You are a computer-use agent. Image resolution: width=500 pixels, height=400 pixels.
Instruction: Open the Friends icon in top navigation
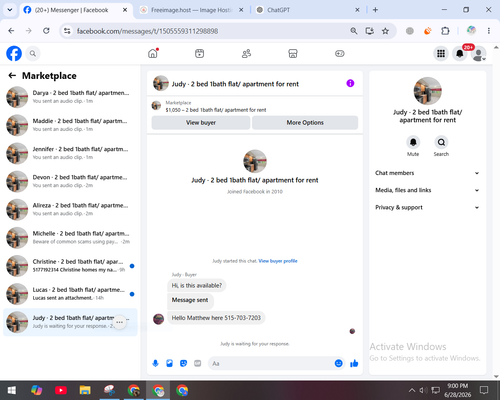click(x=246, y=53)
